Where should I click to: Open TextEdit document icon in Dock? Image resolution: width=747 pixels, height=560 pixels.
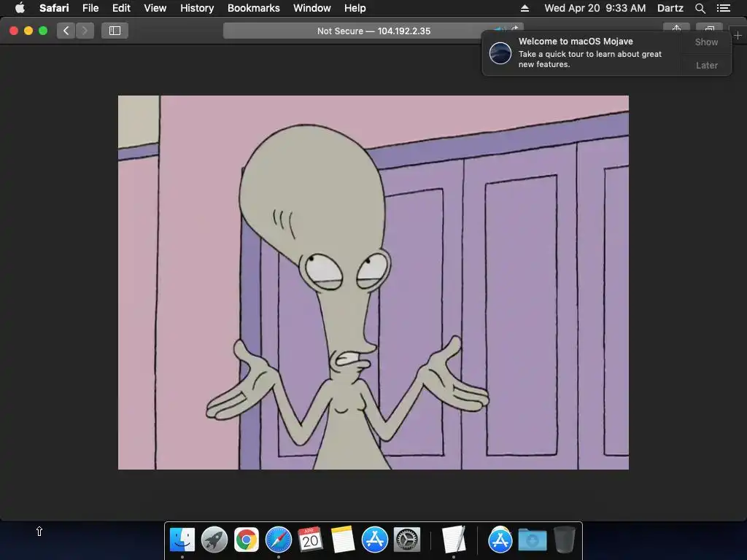[453, 540]
